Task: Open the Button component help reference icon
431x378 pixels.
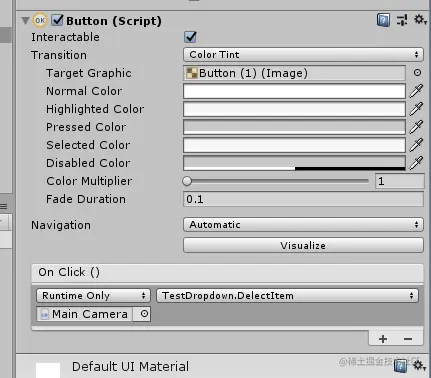Action: (x=383, y=20)
